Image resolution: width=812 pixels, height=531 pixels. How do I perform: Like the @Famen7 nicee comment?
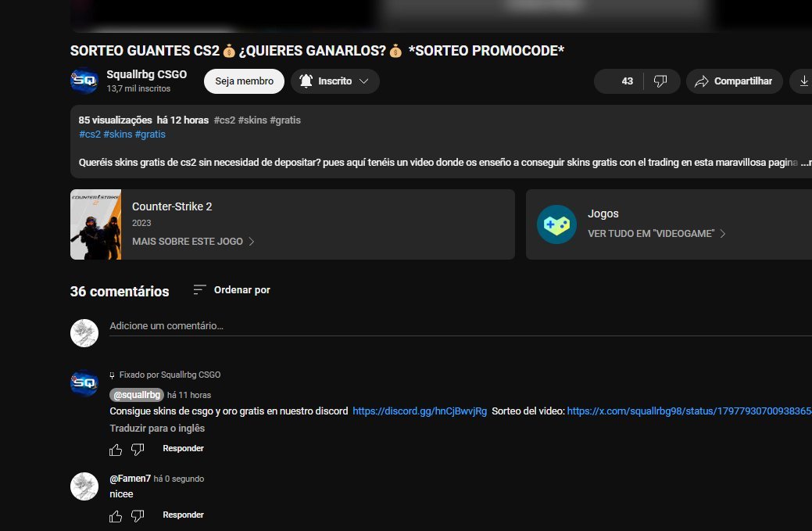coord(116,515)
